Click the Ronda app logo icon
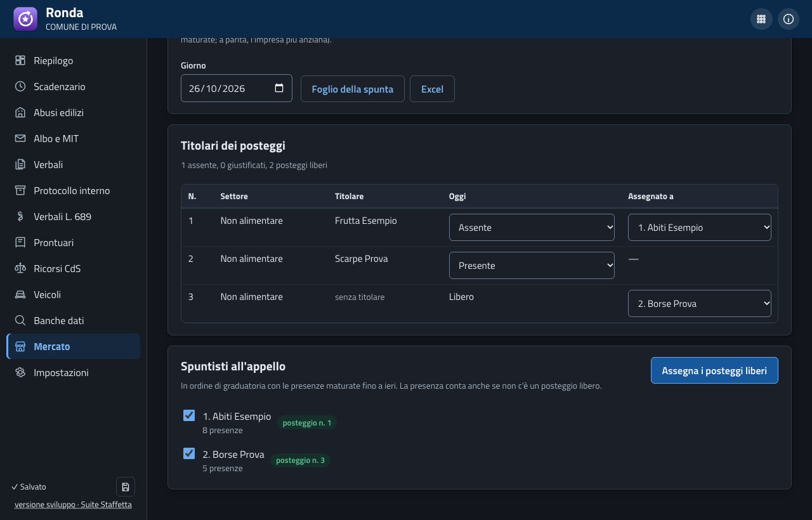The height and width of the screenshot is (520, 812). pos(25,19)
